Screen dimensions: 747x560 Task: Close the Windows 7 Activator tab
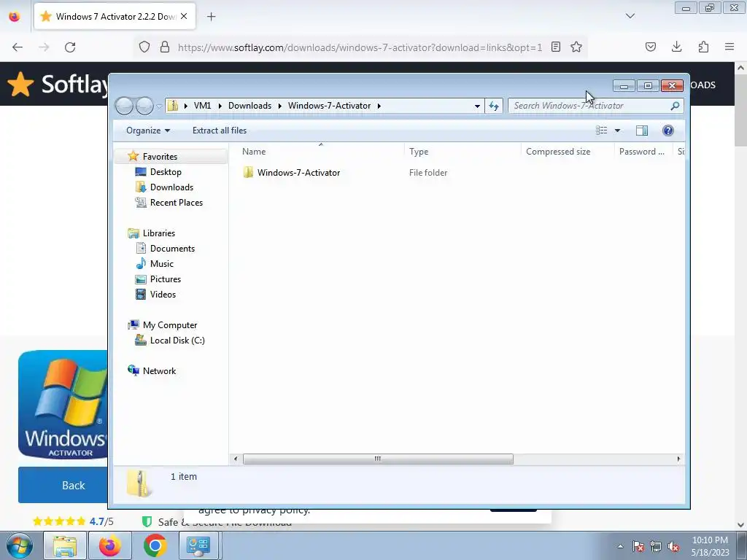(x=184, y=16)
